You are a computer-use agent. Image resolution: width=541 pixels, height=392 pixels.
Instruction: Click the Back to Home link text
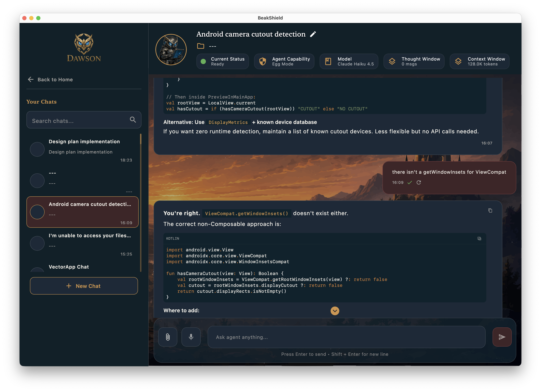click(x=55, y=79)
